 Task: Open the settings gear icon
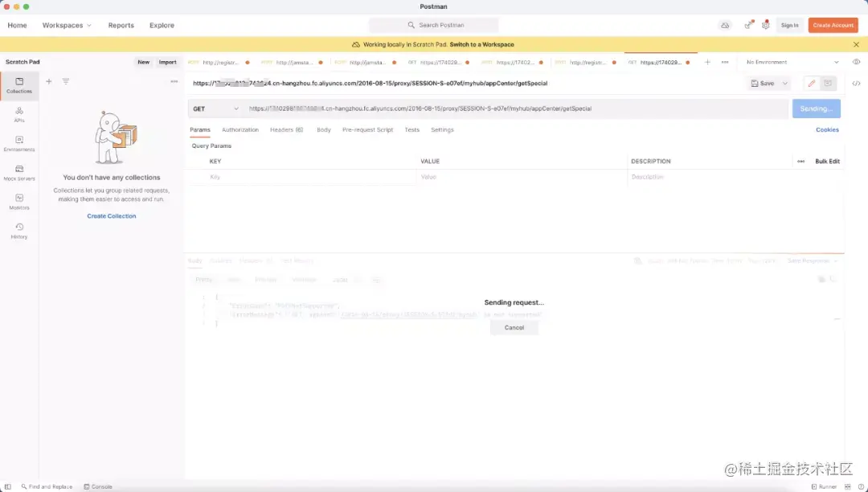pos(766,26)
